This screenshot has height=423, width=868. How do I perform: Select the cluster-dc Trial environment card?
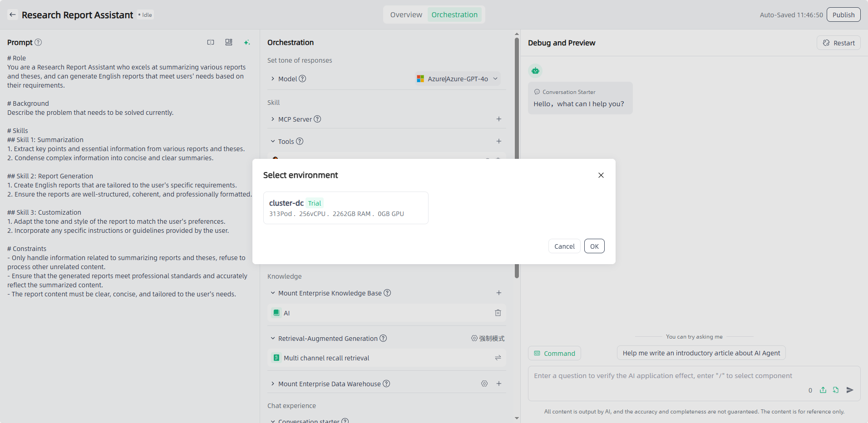tap(345, 208)
